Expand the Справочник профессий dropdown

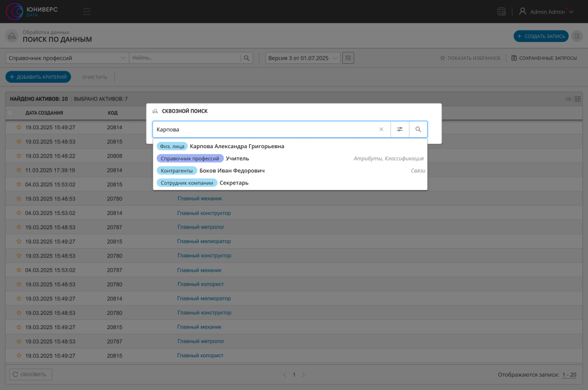[123, 58]
